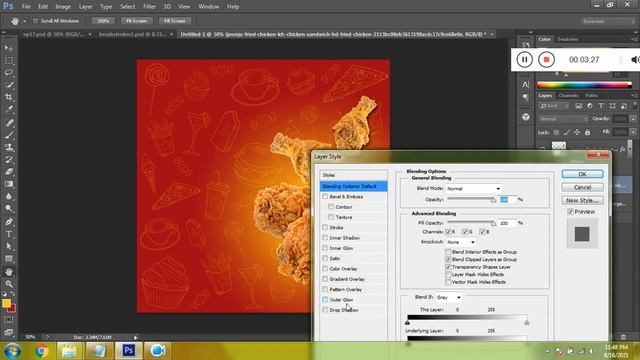Select the Rectangular Marquee tool
Screen dimensions: 640x360
(x=9, y=60)
